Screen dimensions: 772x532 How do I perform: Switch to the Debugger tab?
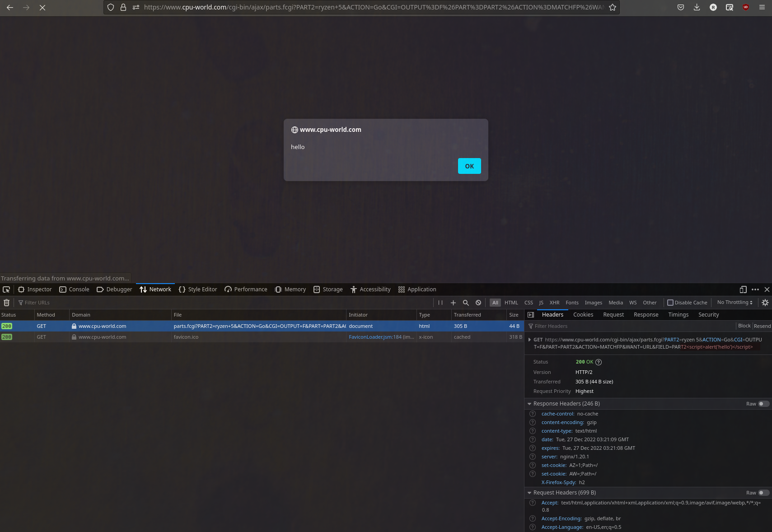coord(115,289)
